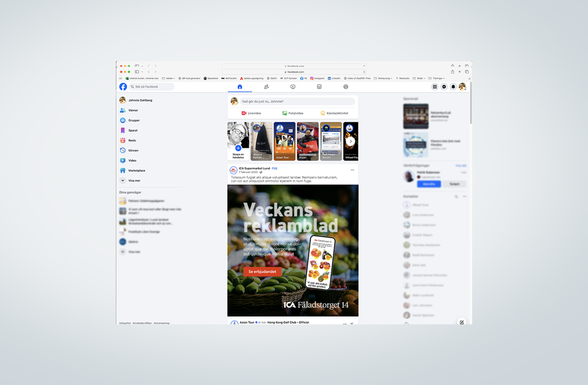Open Sparat (saved) in the sidebar
This screenshot has height=385, width=588.
tap(132, 131)
